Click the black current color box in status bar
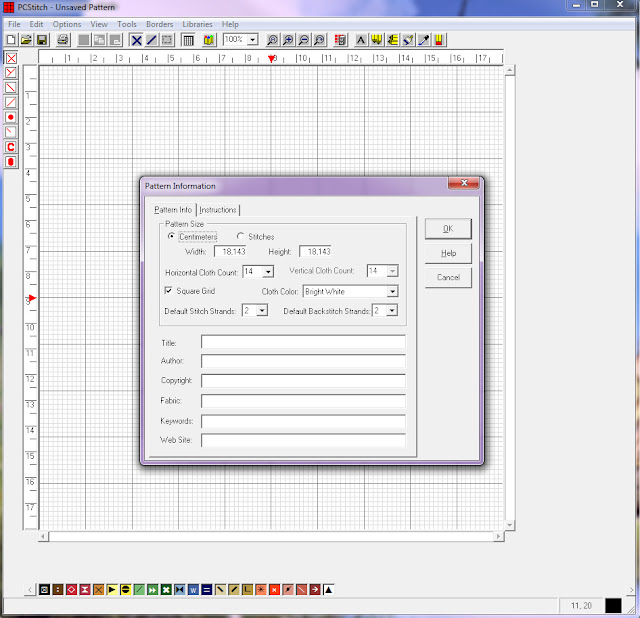 [x=613, y=606]
